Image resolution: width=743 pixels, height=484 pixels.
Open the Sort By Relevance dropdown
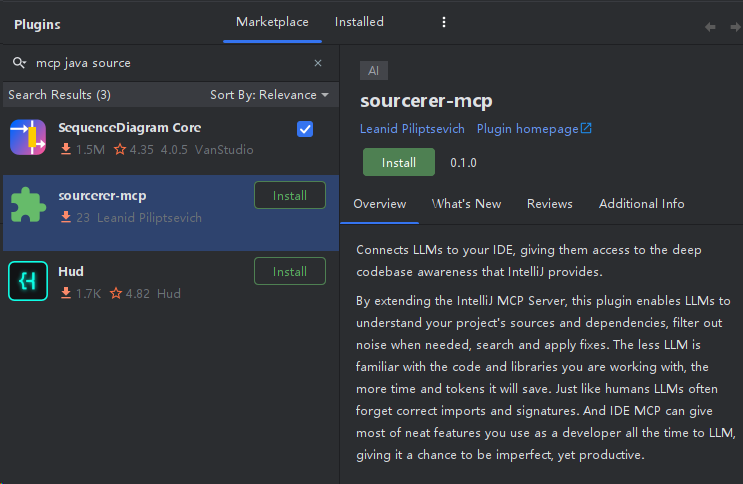coord(269,95)
